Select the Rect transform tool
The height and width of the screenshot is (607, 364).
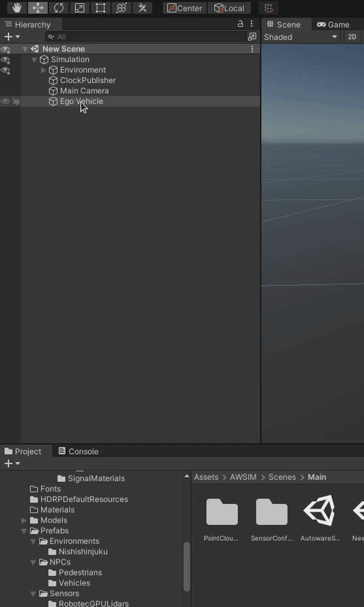[x=100, y=8]
